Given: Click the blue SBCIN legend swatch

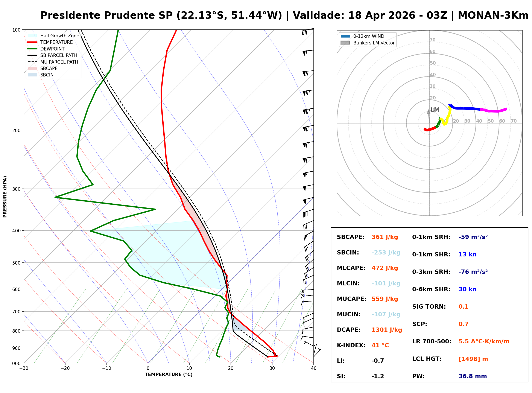Looking at the screenshot, I should tap(32, 75).
